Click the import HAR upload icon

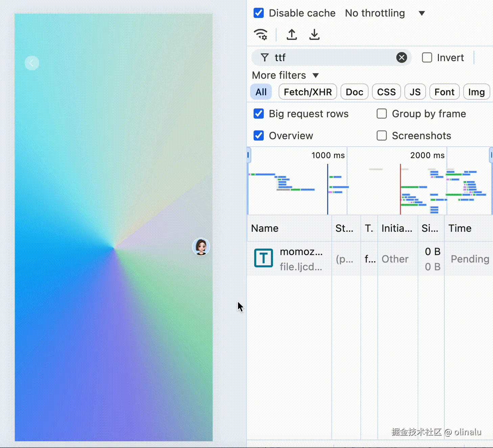[x=292, y=34]
